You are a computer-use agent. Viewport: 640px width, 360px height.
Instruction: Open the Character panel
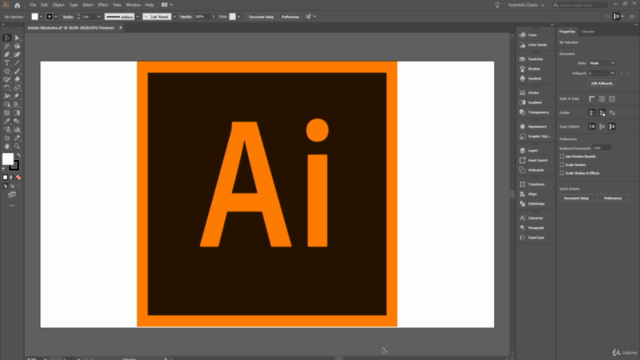pyautogui.click(x=535, y=218)
